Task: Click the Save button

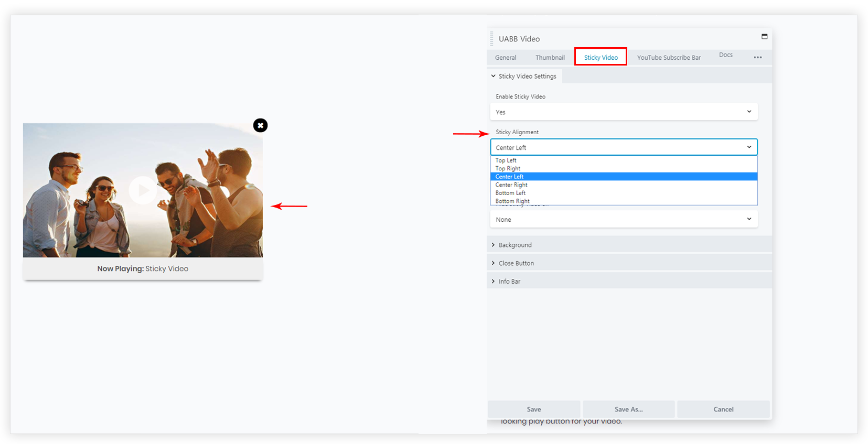Action: point(533,409)
